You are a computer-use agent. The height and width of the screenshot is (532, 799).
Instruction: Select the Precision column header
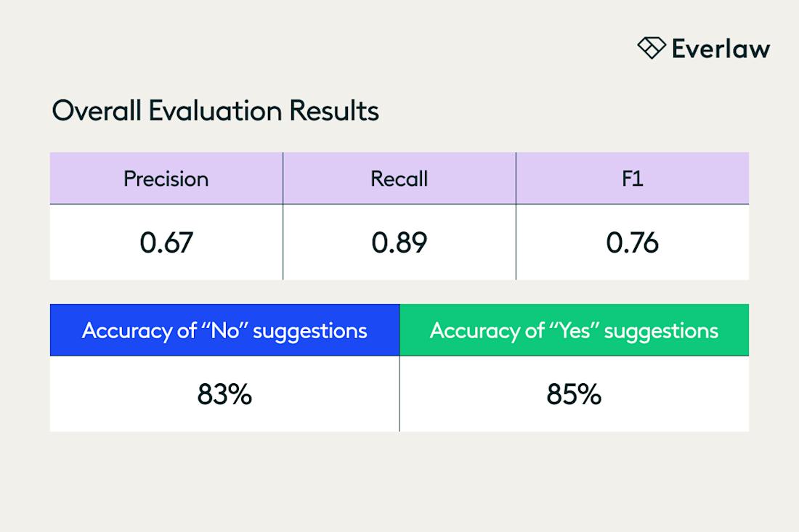166,179
